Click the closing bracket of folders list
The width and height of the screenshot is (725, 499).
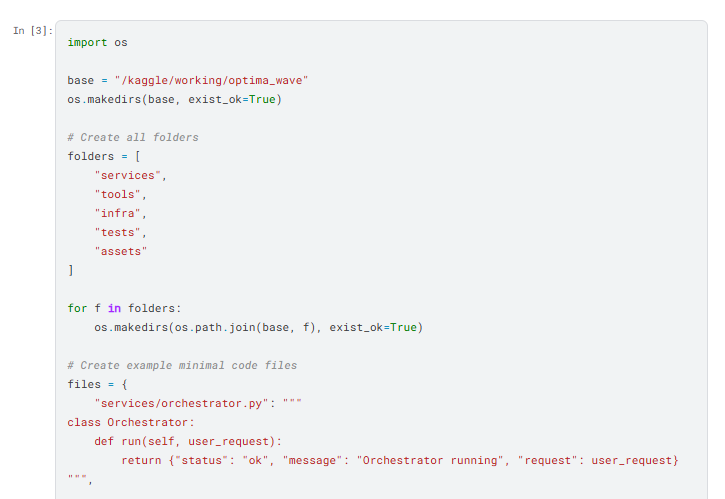(71, 270)
